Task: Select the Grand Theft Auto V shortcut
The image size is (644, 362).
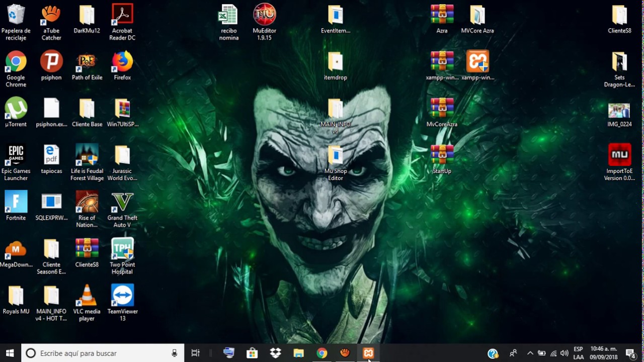Action: click(122, 209)
